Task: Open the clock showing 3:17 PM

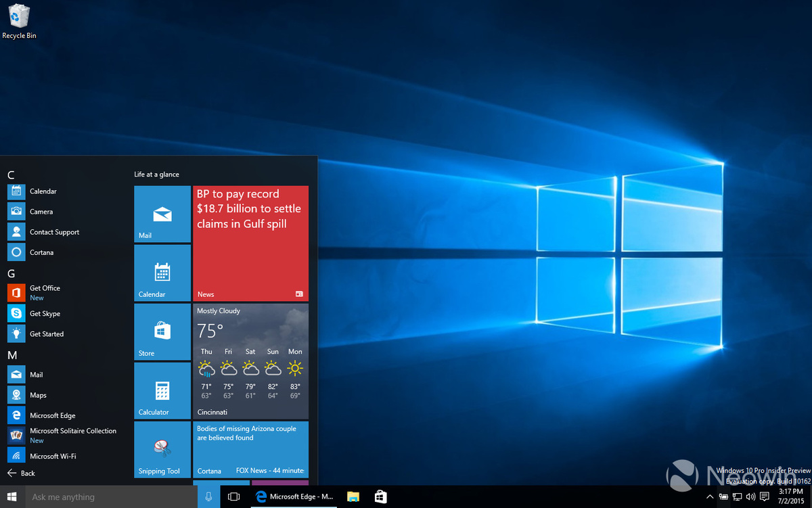Action: click(x=789, y=497)
